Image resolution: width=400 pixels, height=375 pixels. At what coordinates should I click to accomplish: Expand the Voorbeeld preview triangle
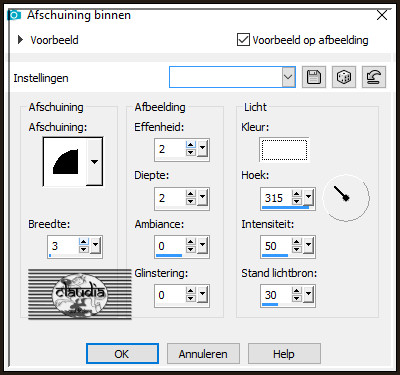21,40
